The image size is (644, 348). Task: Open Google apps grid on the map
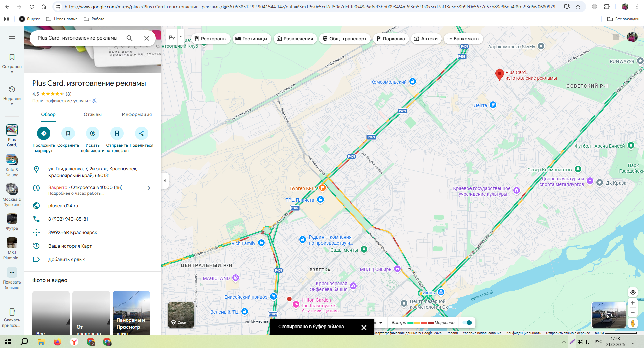coord(616,37)
